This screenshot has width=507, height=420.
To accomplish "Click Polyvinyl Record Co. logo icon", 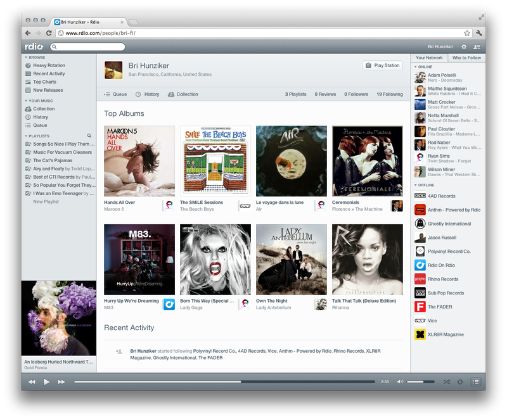I will [420, 251].
